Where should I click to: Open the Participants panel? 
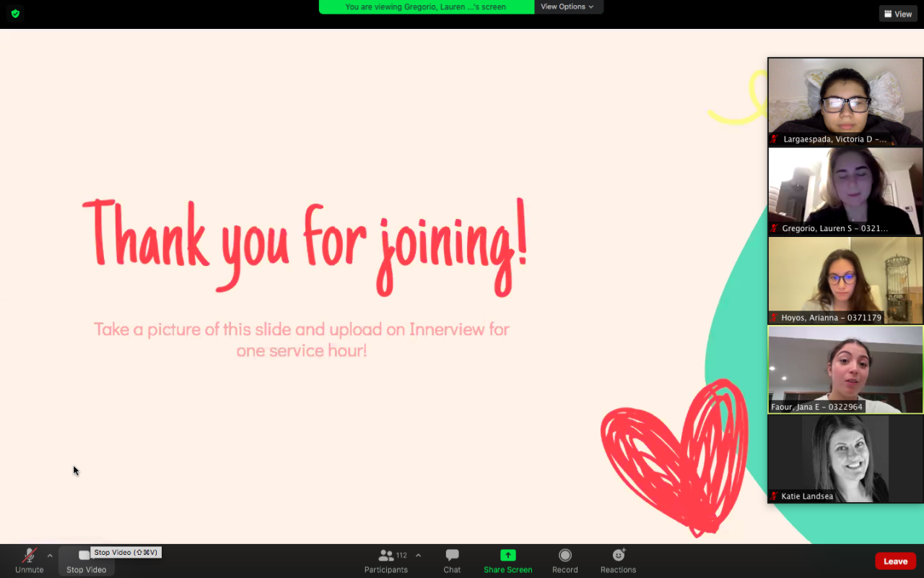point(386,561)
